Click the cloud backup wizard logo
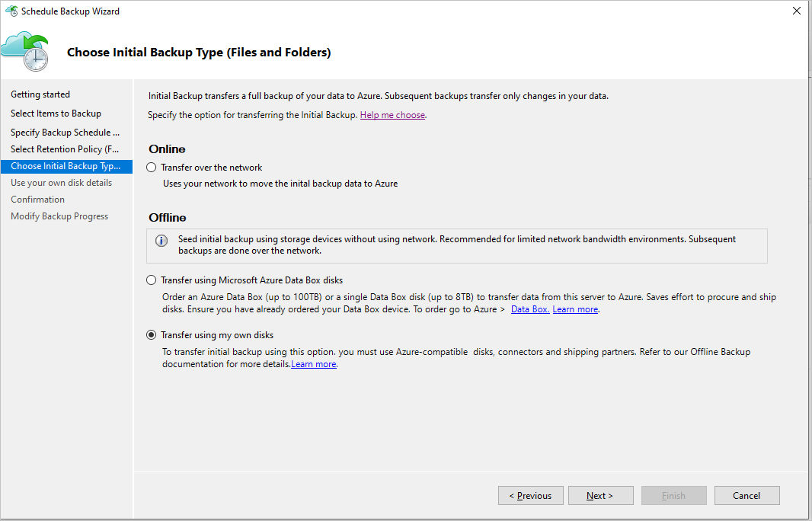The height and width of the screenshot is (521, 812). pos(25,50)
